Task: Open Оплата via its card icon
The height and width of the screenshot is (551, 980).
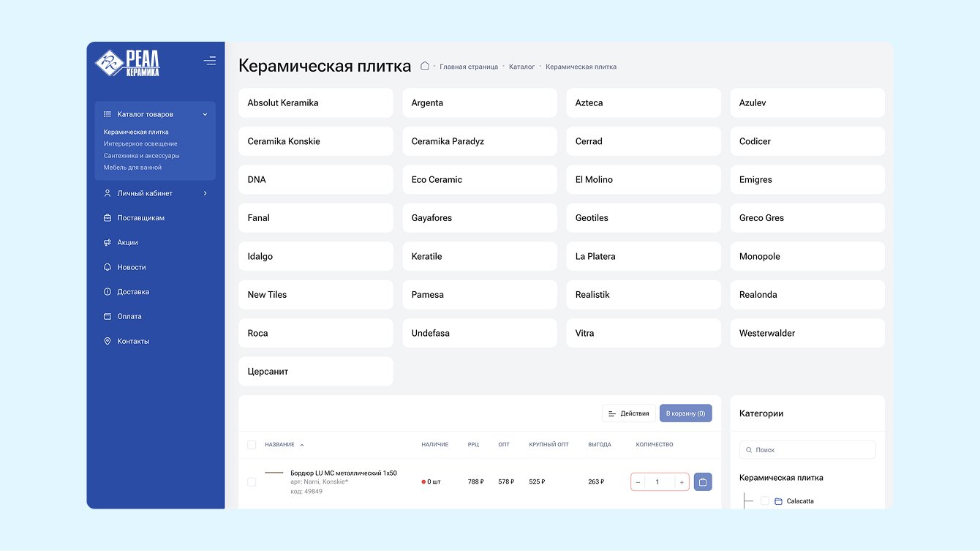Action: 107,316
